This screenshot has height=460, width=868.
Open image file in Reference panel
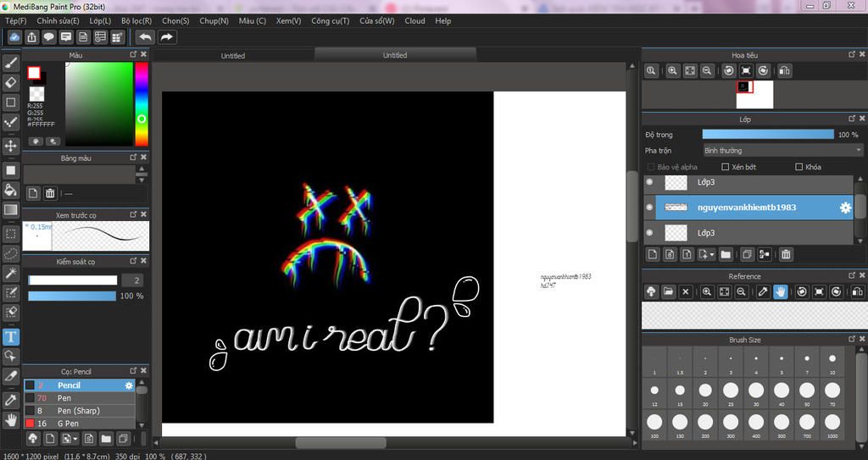pos(668,291)
